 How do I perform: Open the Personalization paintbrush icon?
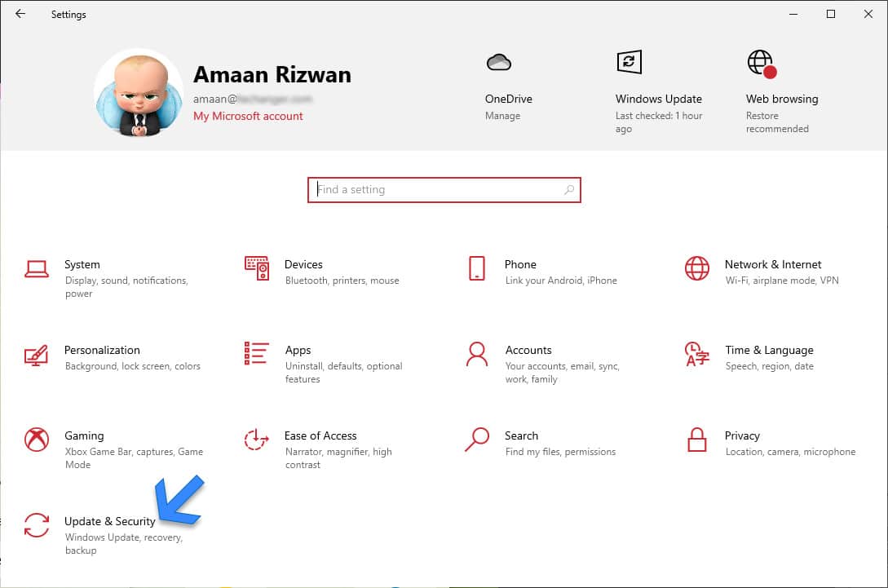[x=37, y=355]
